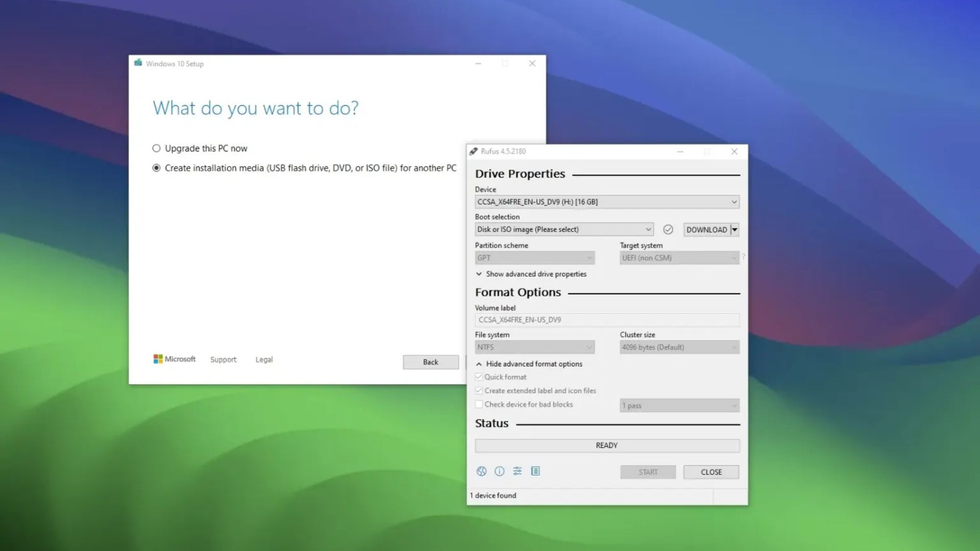980x551 pixels.
Task: Show the Rufus log panel
Action: tap(535, 471)
